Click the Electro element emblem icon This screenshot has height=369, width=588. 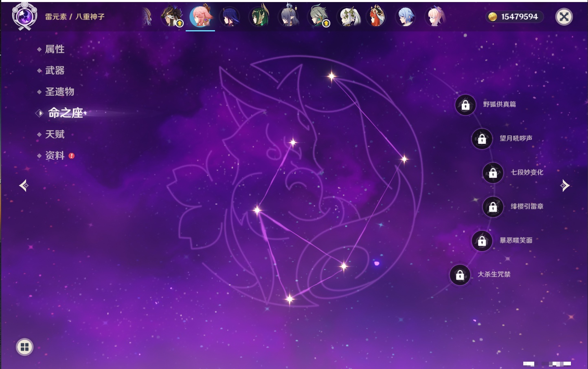point(24,16)
